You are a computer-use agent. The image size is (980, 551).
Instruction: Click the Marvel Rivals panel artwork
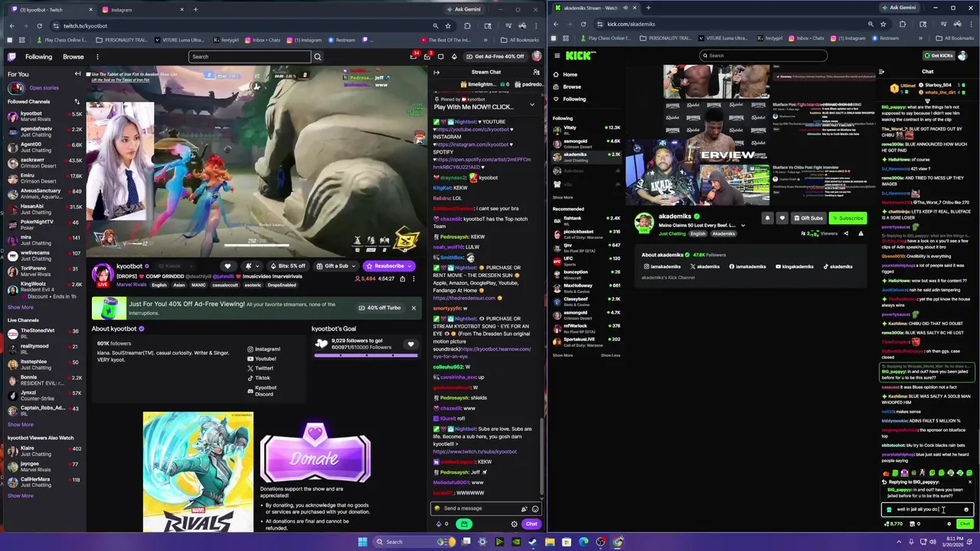click(198, 472)
